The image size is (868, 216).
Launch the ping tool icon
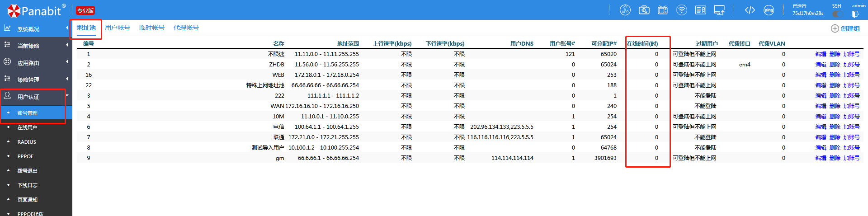click(x=769, y=10)
